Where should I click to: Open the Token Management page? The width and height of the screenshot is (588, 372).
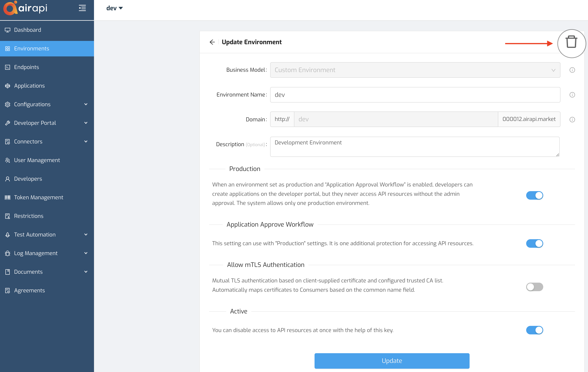tap(47, 197)
